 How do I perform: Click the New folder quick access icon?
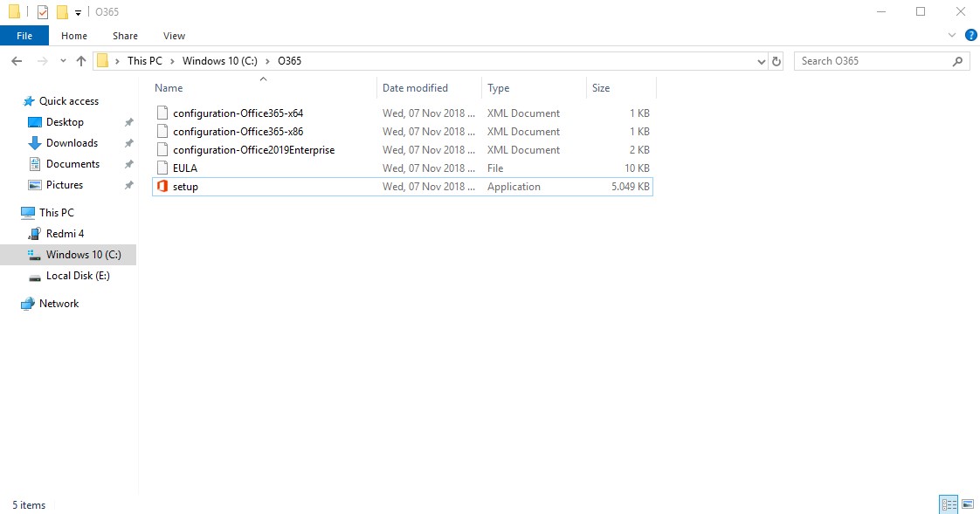pyautogui.click(x=62, y=12)
